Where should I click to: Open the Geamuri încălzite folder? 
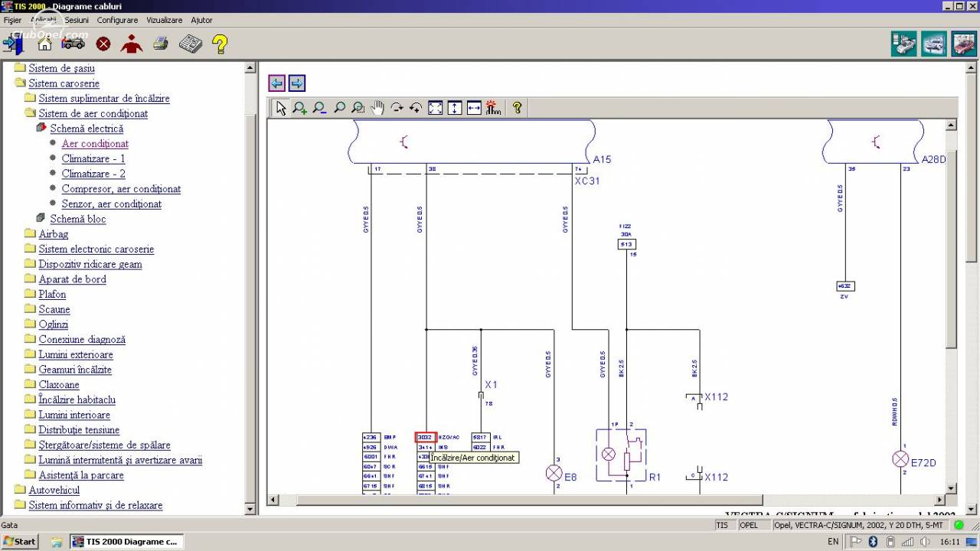75,370
